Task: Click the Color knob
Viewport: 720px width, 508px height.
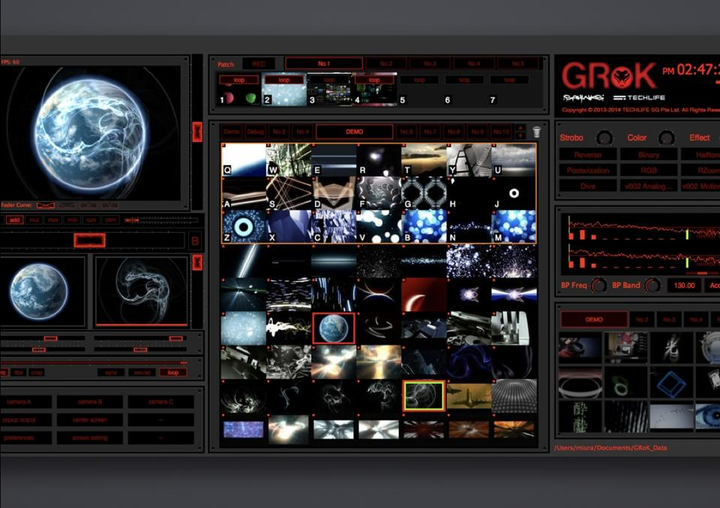Action: tap(666, 137)
